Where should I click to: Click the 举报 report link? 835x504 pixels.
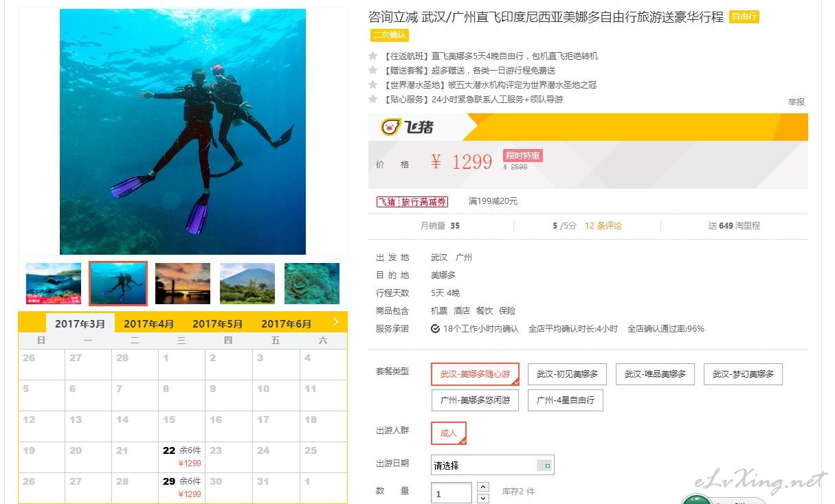pos(796,102)
